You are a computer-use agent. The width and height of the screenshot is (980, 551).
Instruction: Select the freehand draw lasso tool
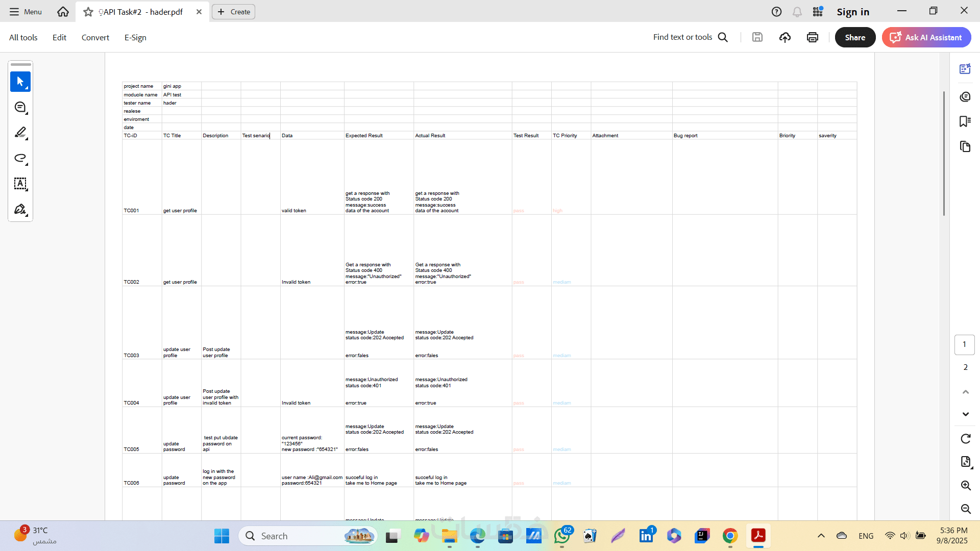[20, 158]
